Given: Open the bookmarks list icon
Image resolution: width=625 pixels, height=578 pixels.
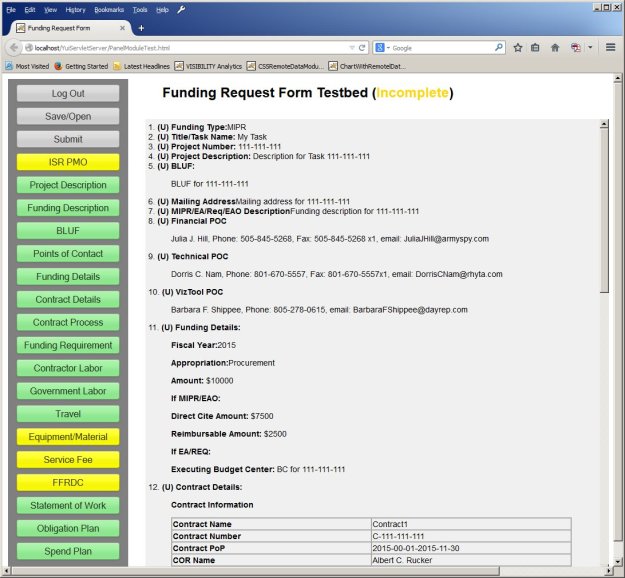Looking at the screenshot, I should coord(536,47).
